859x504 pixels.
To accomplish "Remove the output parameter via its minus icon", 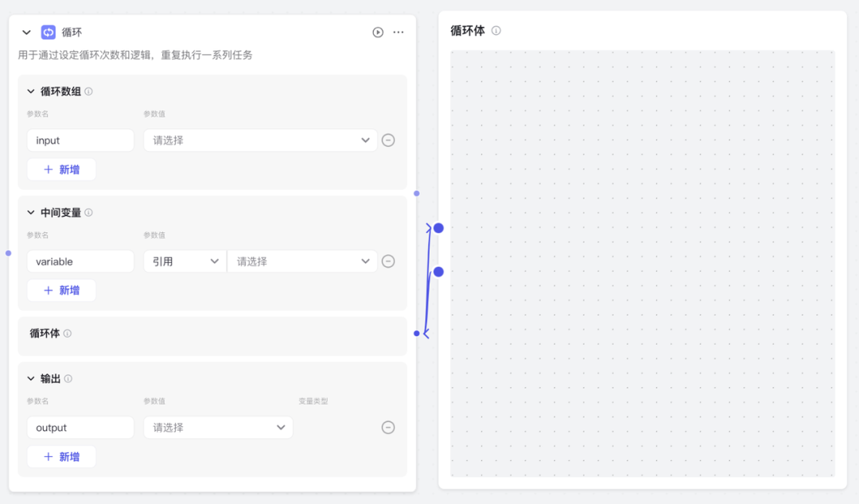I will 388,427.
